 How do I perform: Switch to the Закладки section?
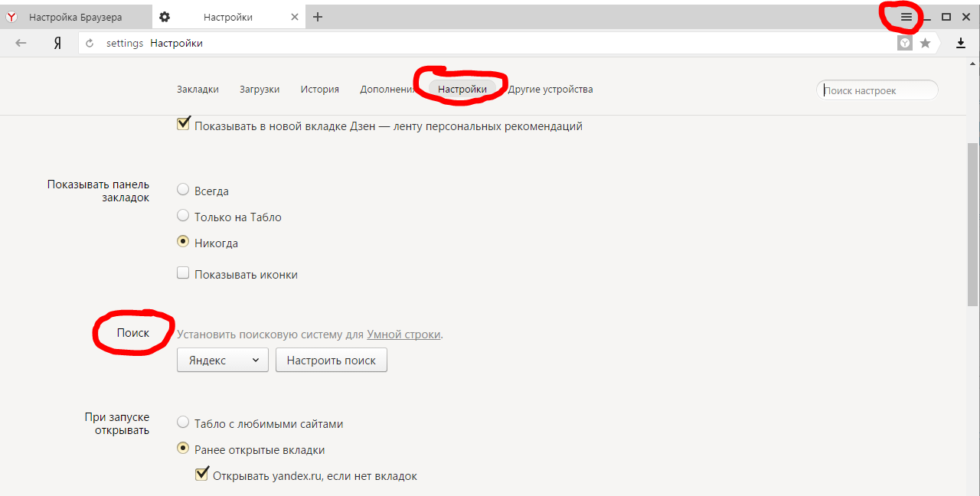coord(198,90)
